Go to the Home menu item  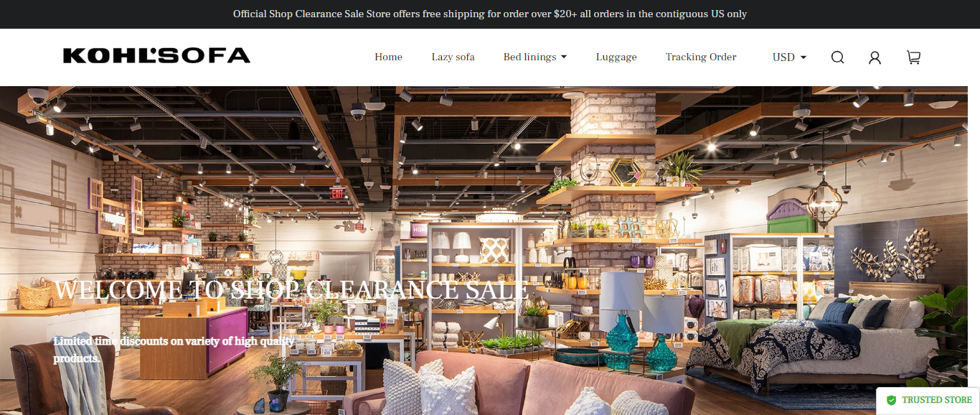pyautogui.click(x=388, y=57)
